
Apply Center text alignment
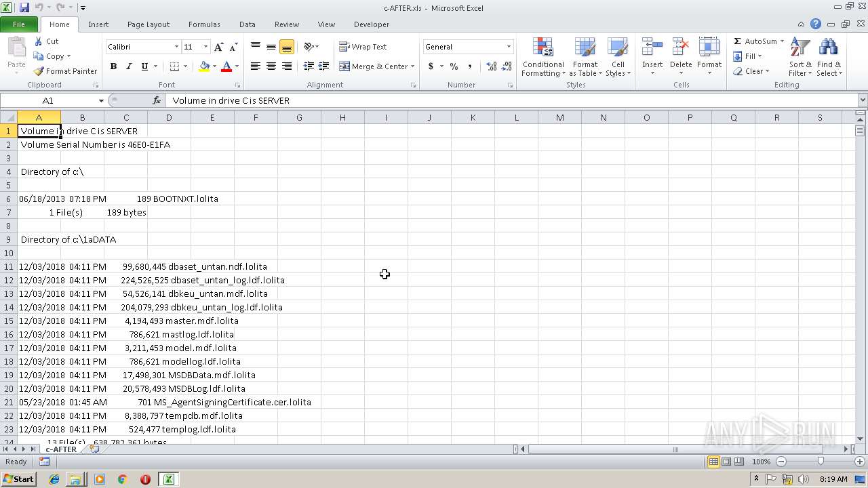click(271, 66)
